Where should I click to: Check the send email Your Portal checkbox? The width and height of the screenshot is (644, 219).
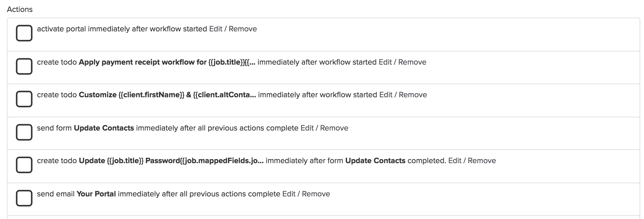[x=24, y=198]
